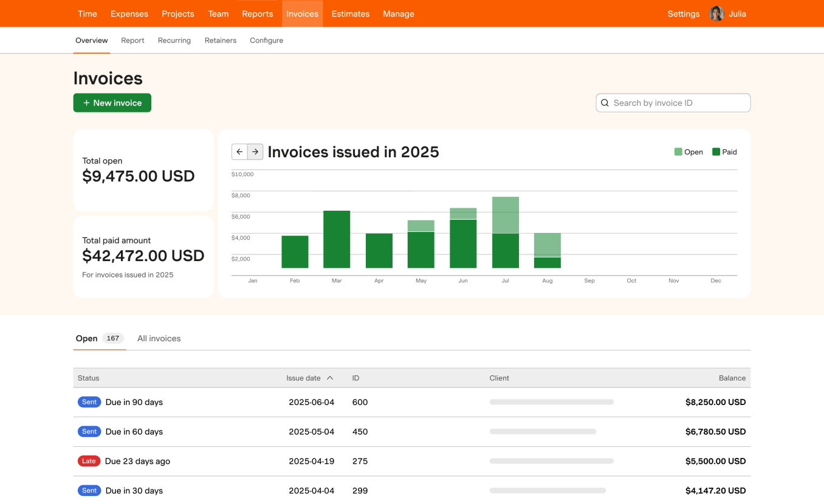This screenshot has width=824, height=504.
Task: Toggle the Paid series in the chart legend
Action: pyautogui.click(x=724, y=151)
